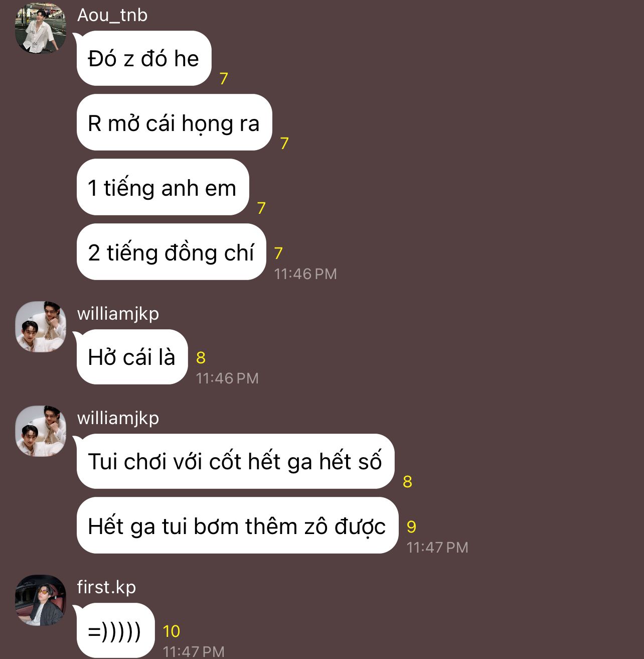This screenshot has height=659, width=644.
Task: Select the '1 tiếng anh em' bubble
Action: pos(163,187)
